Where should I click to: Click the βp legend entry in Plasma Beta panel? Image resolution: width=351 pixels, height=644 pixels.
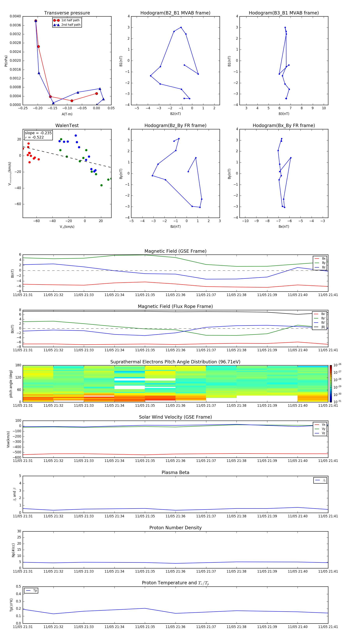pyautogui.click(x=320, y=480)
